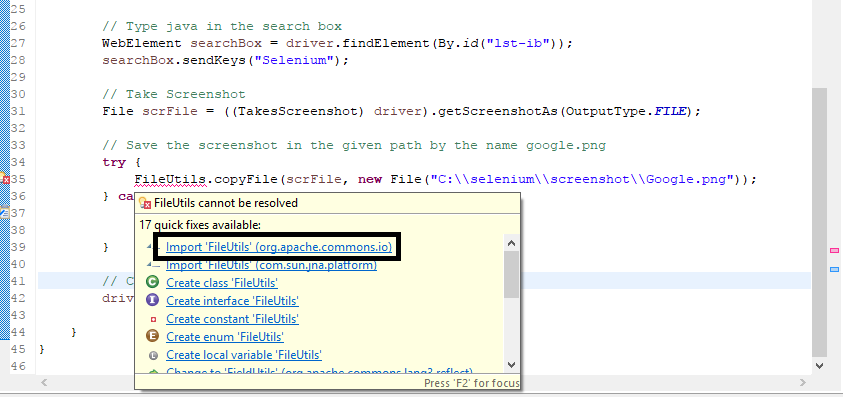843x397 pixels.
Task: Click the save screenshot comment on line 33
Action: pyautogui.click(x=354, y=145)
